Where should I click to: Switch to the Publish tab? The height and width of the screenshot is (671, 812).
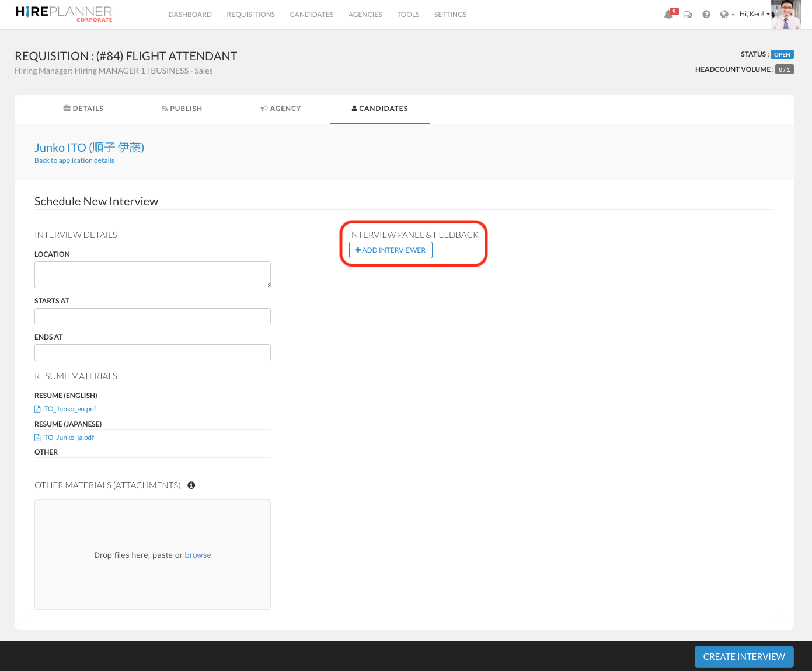coord(182,109)
